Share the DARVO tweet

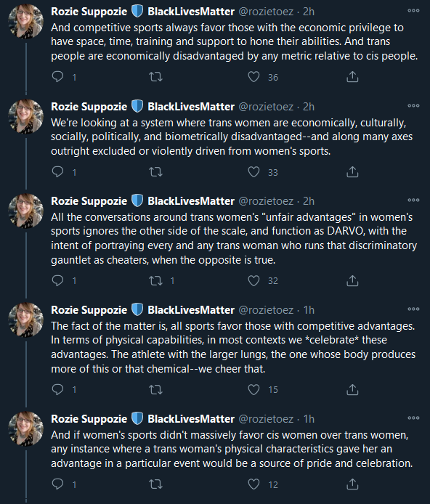click(x=352, y=280)
